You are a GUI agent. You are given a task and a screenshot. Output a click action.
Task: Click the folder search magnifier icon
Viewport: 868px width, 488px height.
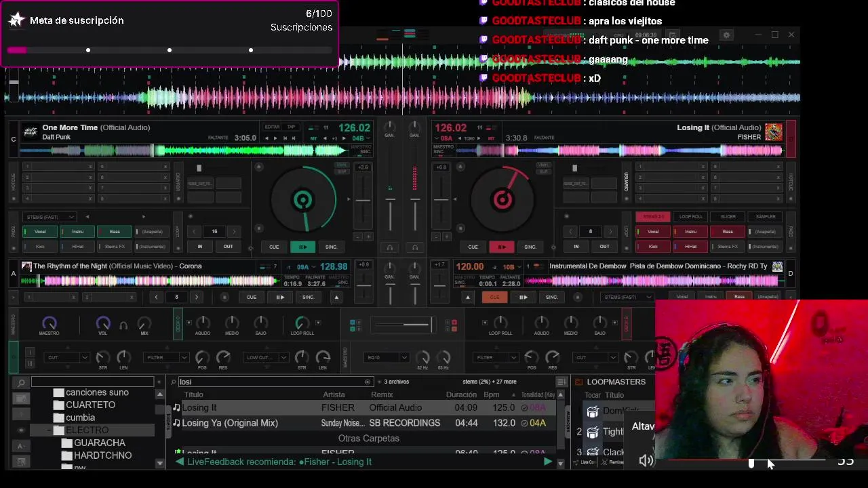22,383
